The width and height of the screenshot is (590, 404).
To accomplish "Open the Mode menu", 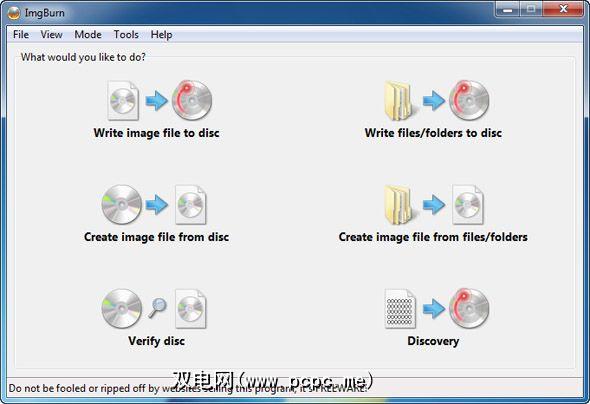I will coord(88,35).
